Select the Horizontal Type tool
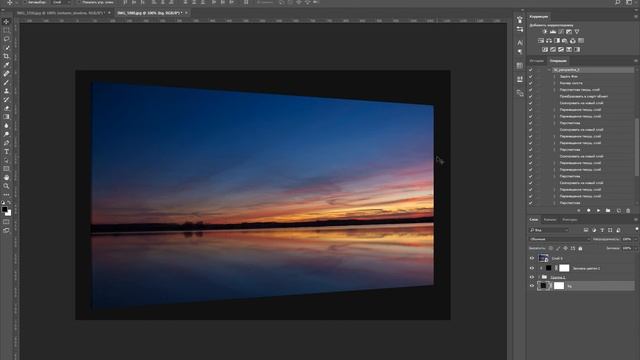 coord(6,151)
